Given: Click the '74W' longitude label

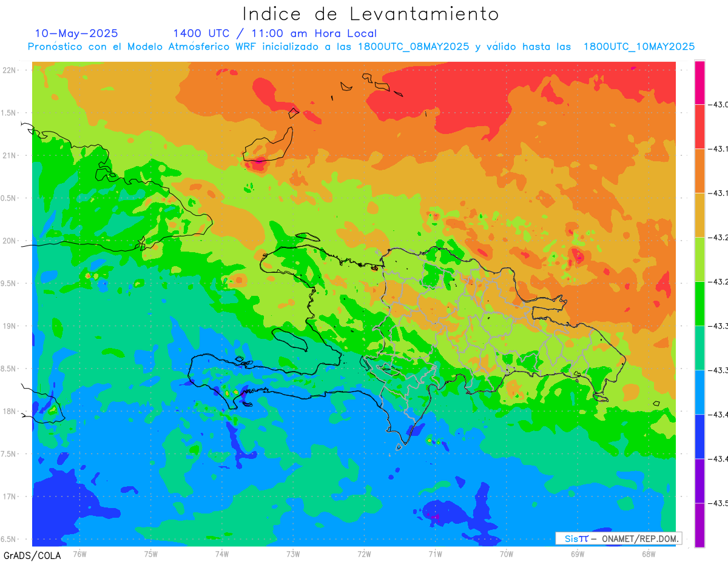Looking at the screenshot, I should click(x=222, y=554).
